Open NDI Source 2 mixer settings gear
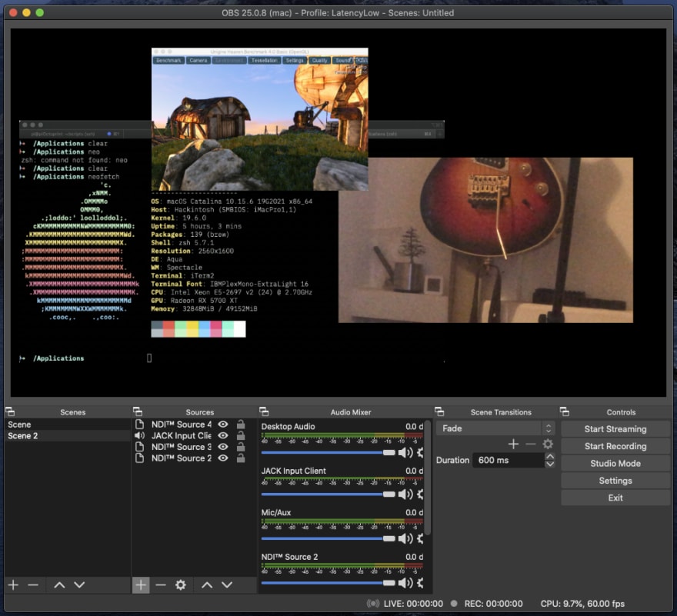 pyautogui.click(x=420, y=583)
